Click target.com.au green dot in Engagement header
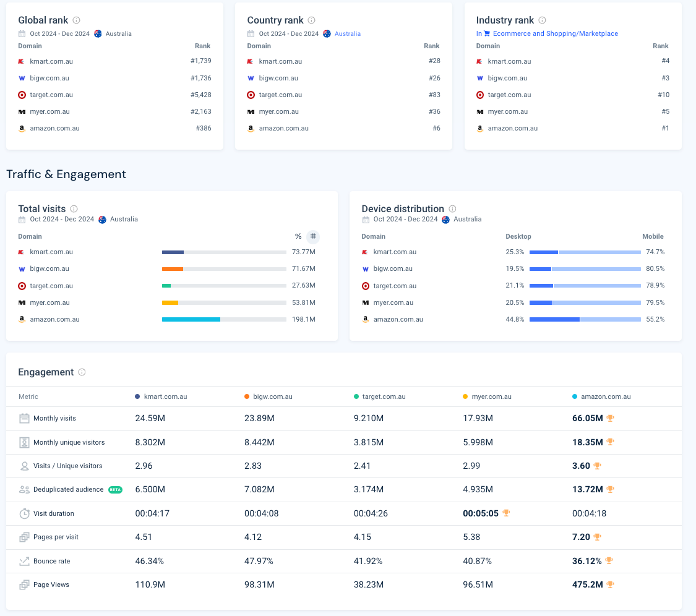696x616 pixels. 356,396
